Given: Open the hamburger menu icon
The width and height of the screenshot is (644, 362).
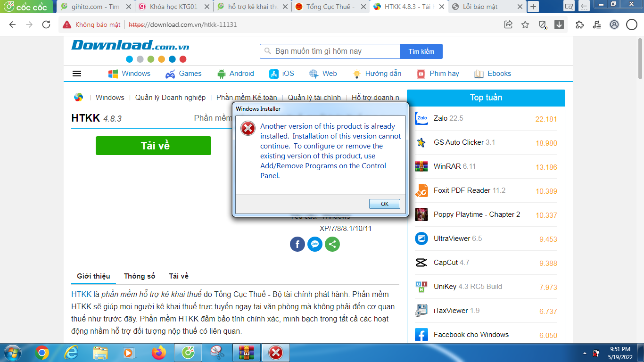Looking at the screenshot, I should tap(77, 74).
